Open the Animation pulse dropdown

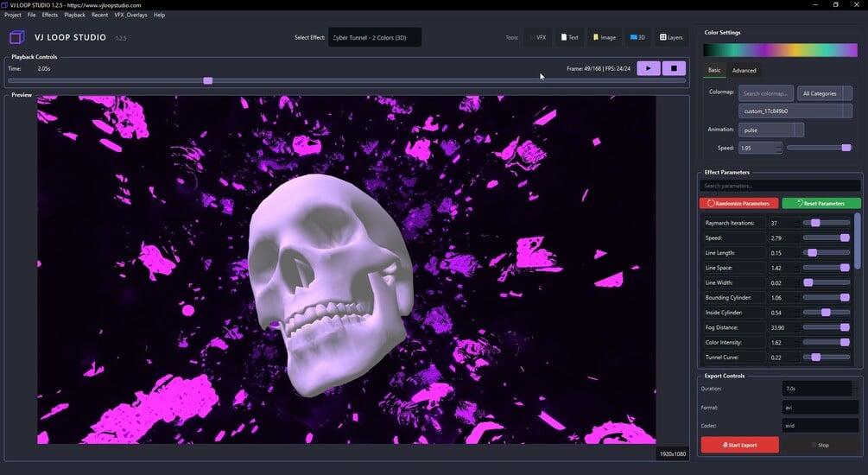point(770,130)
